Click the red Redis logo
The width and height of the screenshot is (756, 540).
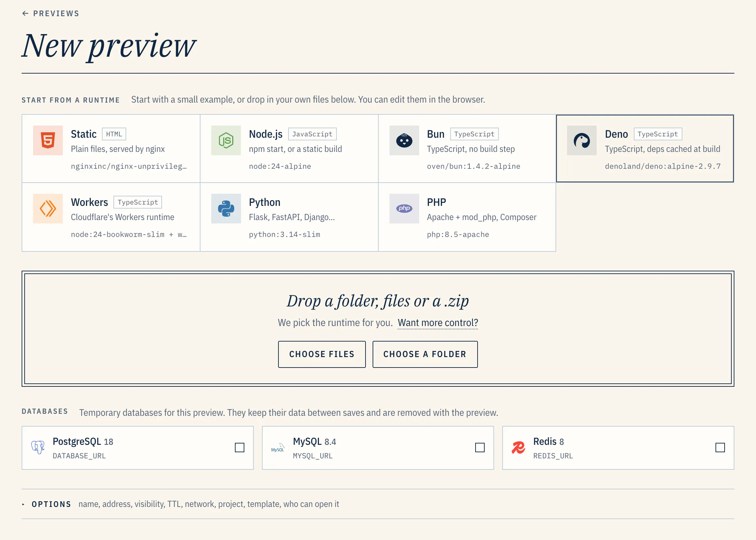point(518,448)
